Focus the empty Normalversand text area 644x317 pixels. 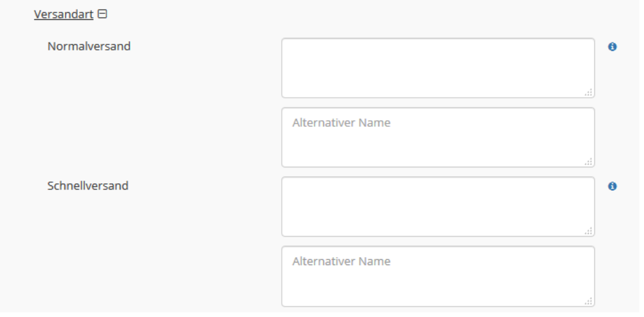pyautogui.click(x=438, y=68)
